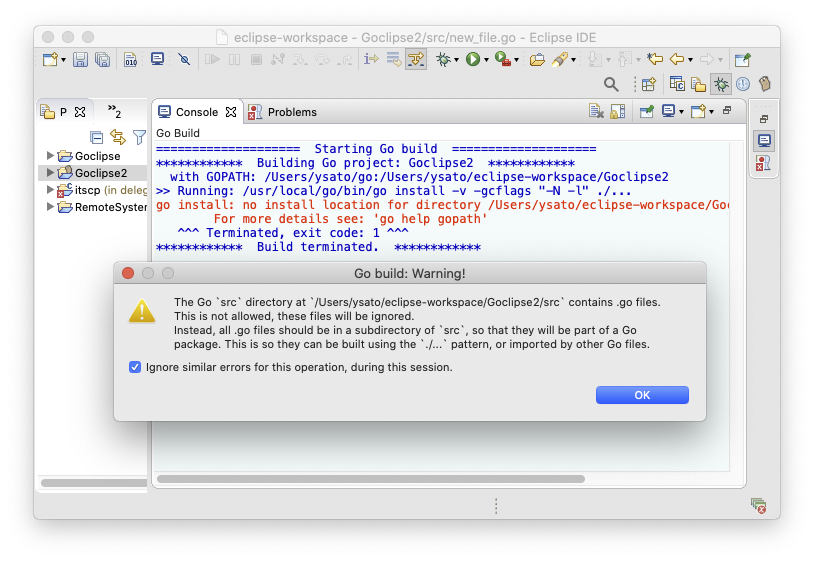This screenshot has width=814, height=561.
Task: Click the green Run button icon
Action: coord(472,60)
